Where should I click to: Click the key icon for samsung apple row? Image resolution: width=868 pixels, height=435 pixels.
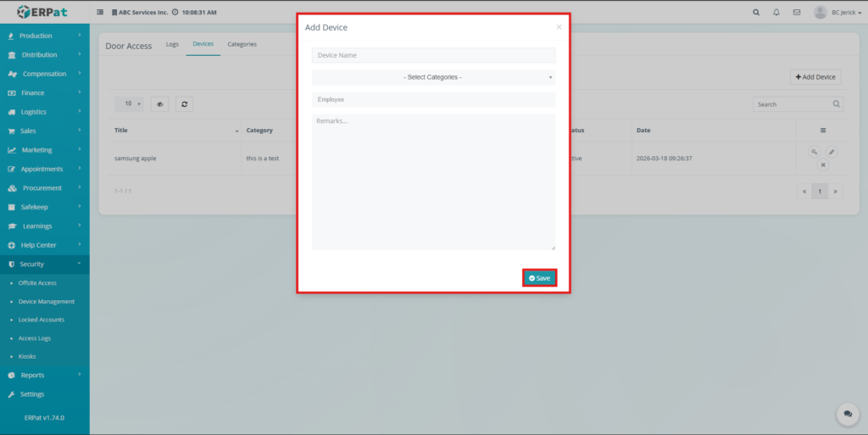(815, 152)
